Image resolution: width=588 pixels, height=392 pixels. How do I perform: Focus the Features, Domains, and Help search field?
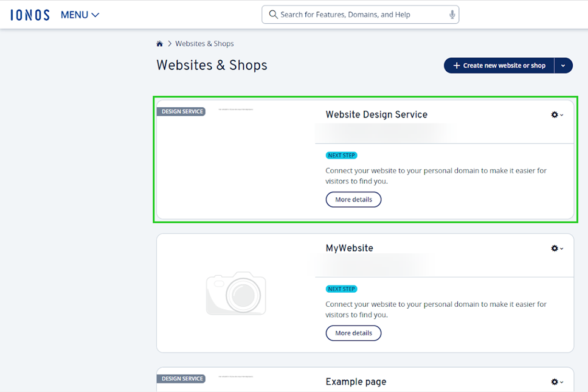360,15
